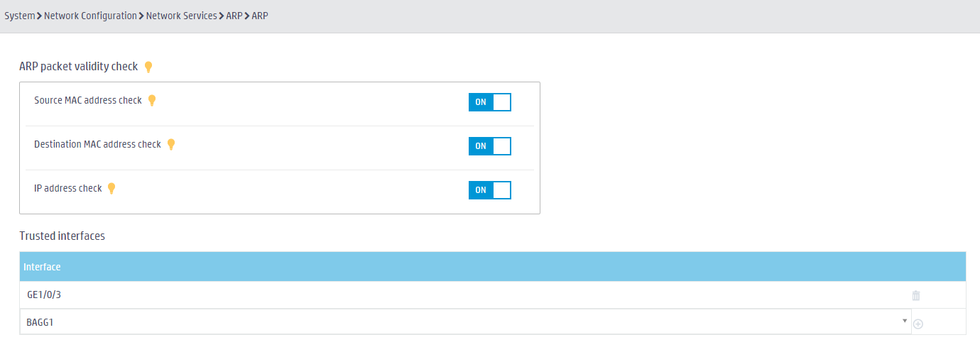Click the hint bulb next to Destination MAC address check
Screen dimensions: 980x352
(170, 144)
